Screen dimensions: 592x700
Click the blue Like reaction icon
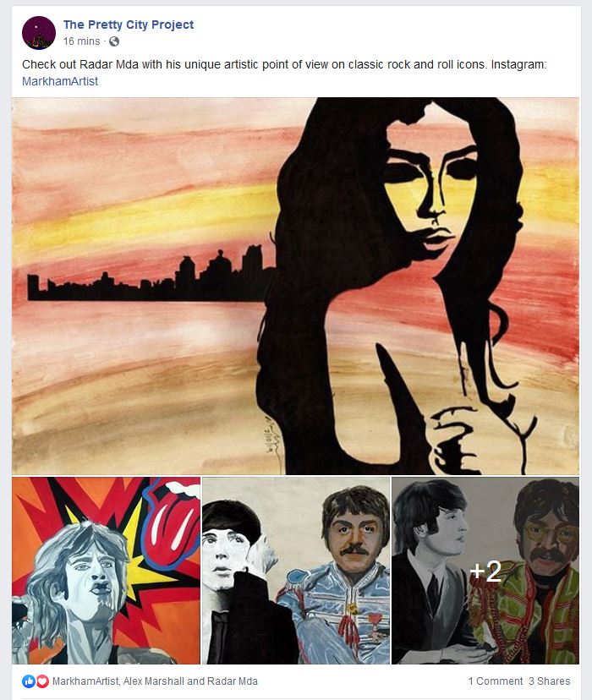tap(29, 681)
